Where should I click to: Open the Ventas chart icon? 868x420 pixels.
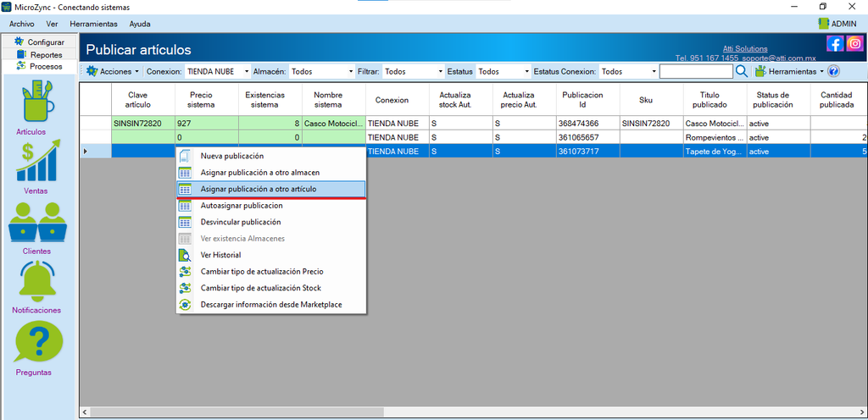39,160
